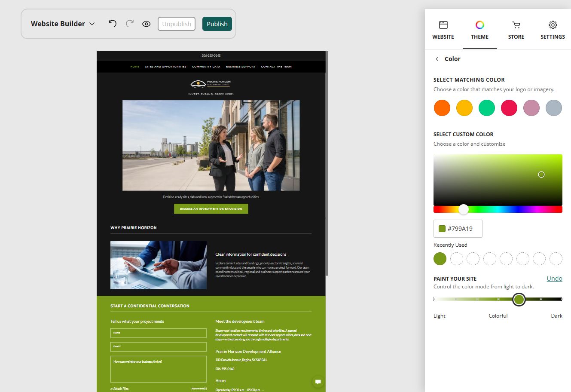The image size is (571, 392).
Task: Click phone number 306-555-0148 in top bar
Action: click(x=211, y=55)
